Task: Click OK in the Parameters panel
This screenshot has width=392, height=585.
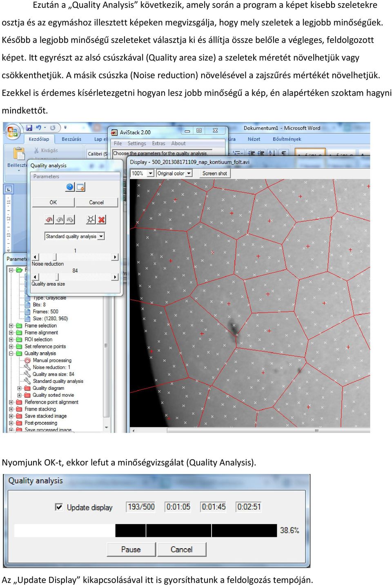Action: [53, 202]
